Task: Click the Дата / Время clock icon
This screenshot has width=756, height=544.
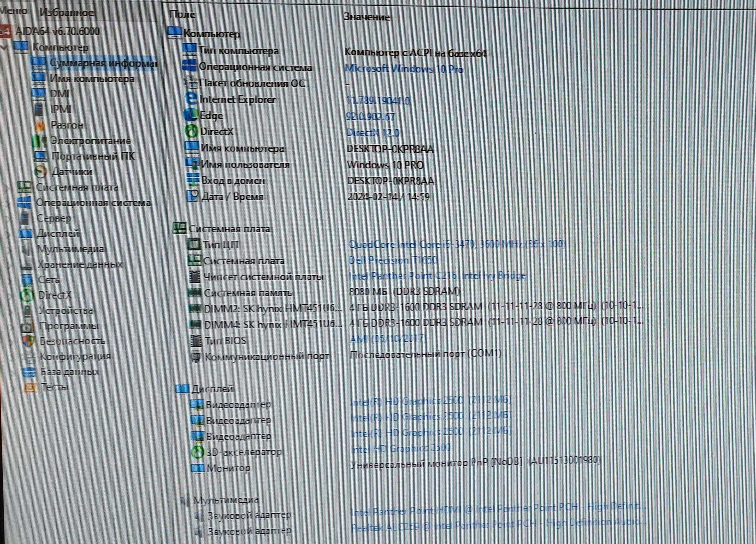Action: [192, 196]
